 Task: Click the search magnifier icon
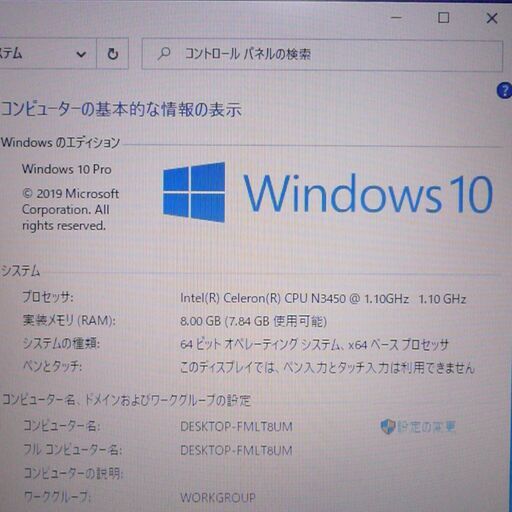(x=164, y=53)
